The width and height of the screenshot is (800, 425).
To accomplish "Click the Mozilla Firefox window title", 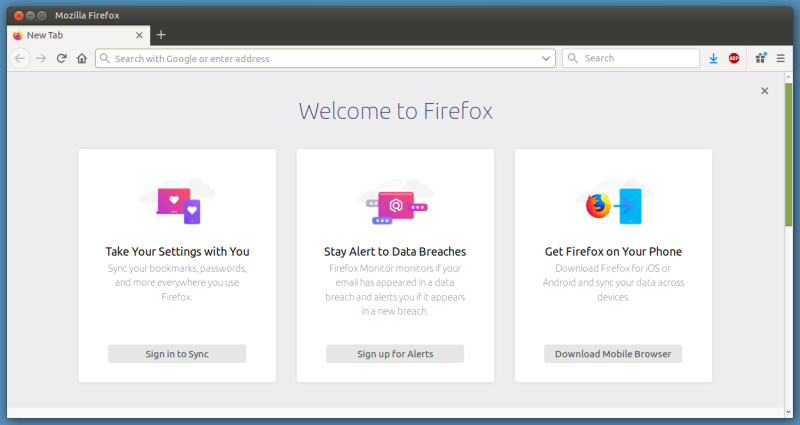I will [87, 15].
